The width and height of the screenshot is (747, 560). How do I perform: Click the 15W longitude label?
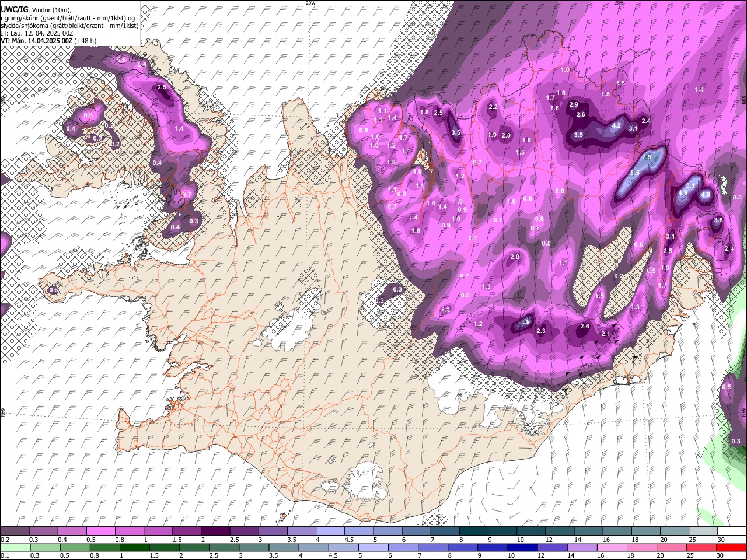tap(618, 3)
